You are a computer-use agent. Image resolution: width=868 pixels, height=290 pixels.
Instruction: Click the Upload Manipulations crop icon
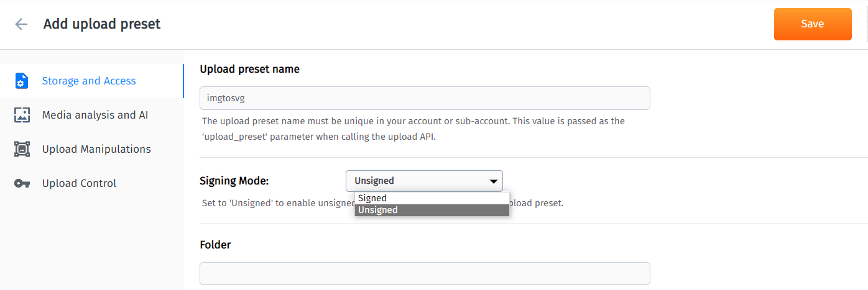coord(22,149)
